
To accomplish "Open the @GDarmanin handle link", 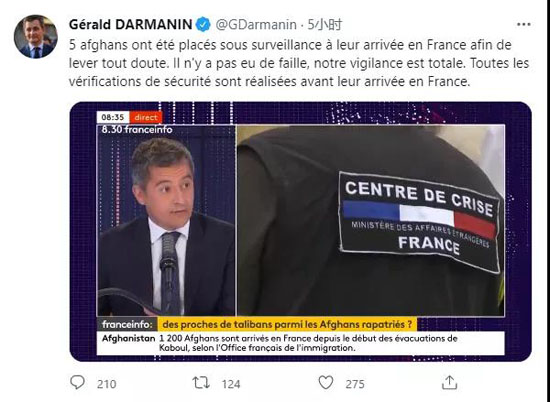I will click(256, 25).
